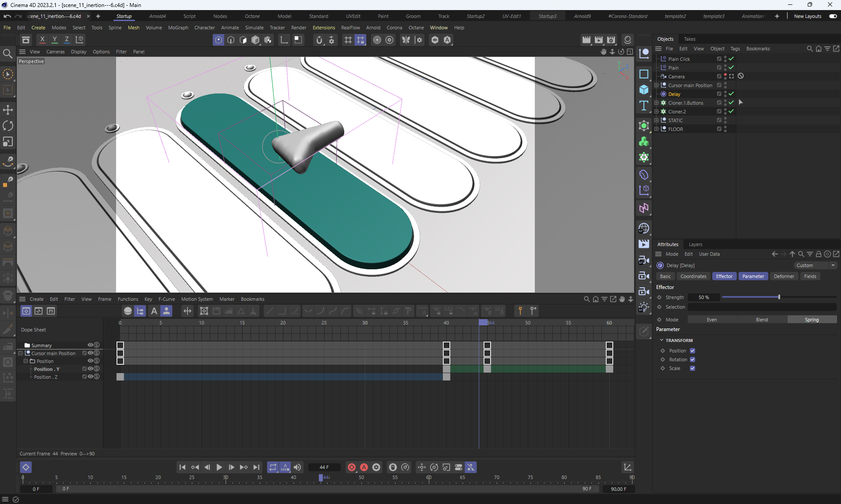Toggle sound playback speaker icon

point(297,467)
